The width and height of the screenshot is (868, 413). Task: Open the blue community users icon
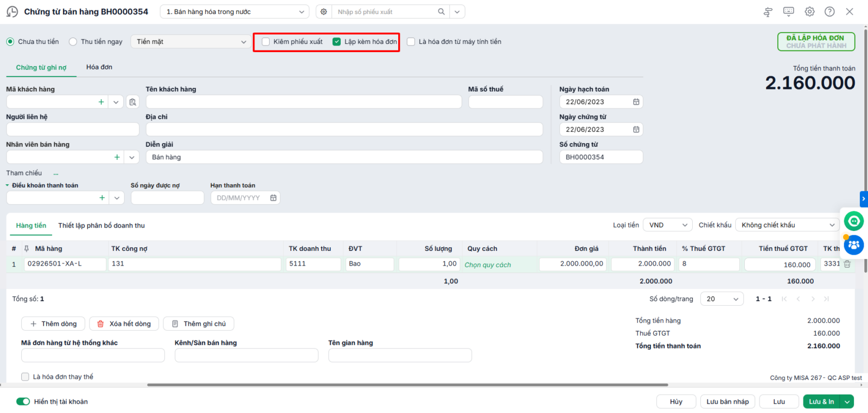(x=853, y=245)
